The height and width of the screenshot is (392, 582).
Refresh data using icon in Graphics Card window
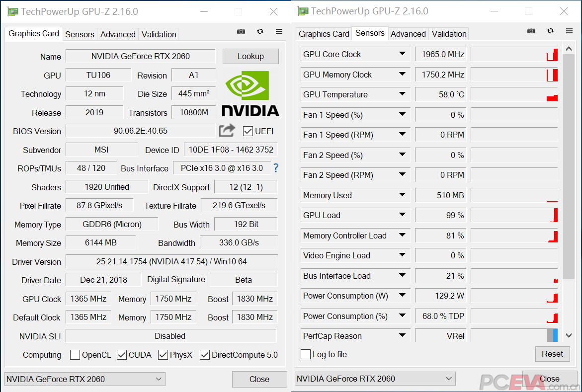260,32
